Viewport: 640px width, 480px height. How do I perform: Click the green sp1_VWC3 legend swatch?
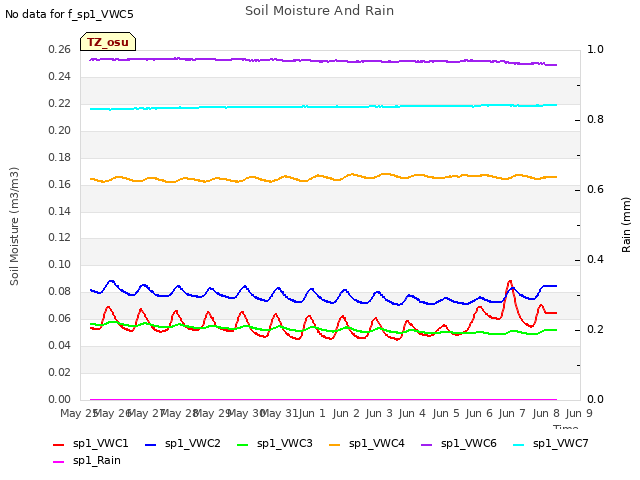click(x=242, y=444)
